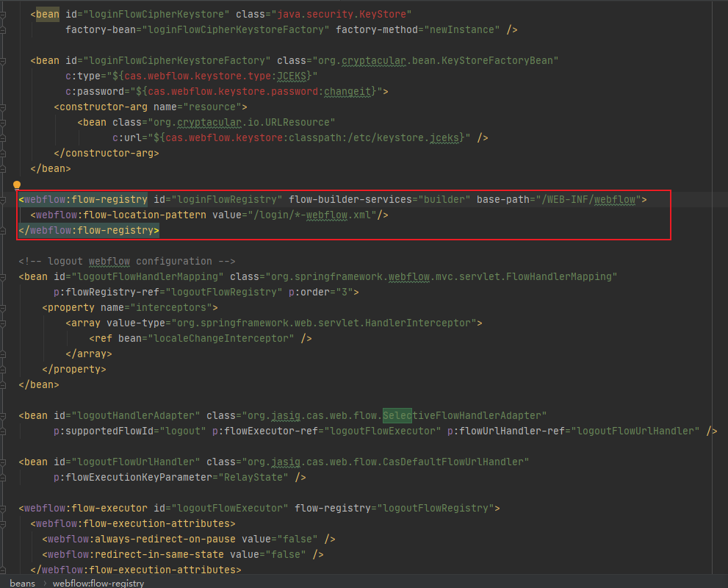Click the CasDefaultFlowUrlHandler class name
The height and width of the screenshot is (588, 728).
pos(453,462)
